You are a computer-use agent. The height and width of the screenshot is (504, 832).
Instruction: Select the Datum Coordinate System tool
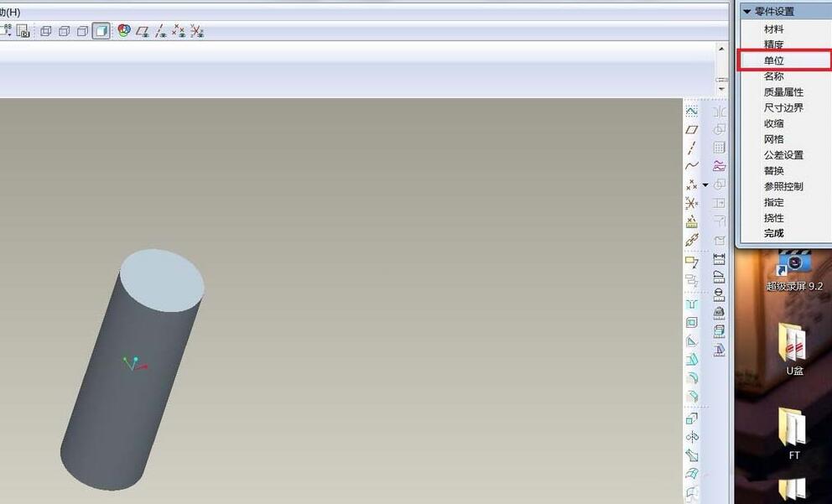[691, 203]
